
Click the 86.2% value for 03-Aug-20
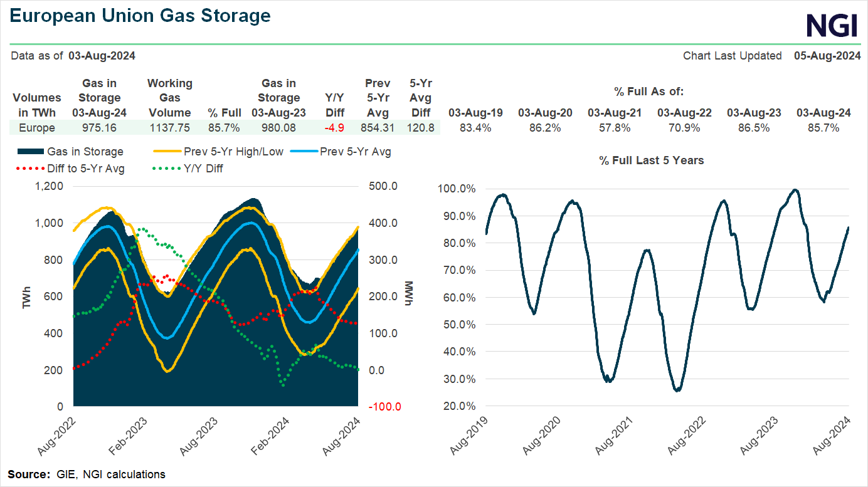coord(545,128)
